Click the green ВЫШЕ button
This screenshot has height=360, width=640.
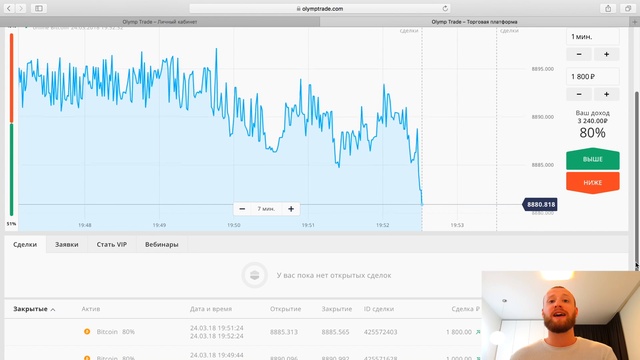(x=593, y=159)
